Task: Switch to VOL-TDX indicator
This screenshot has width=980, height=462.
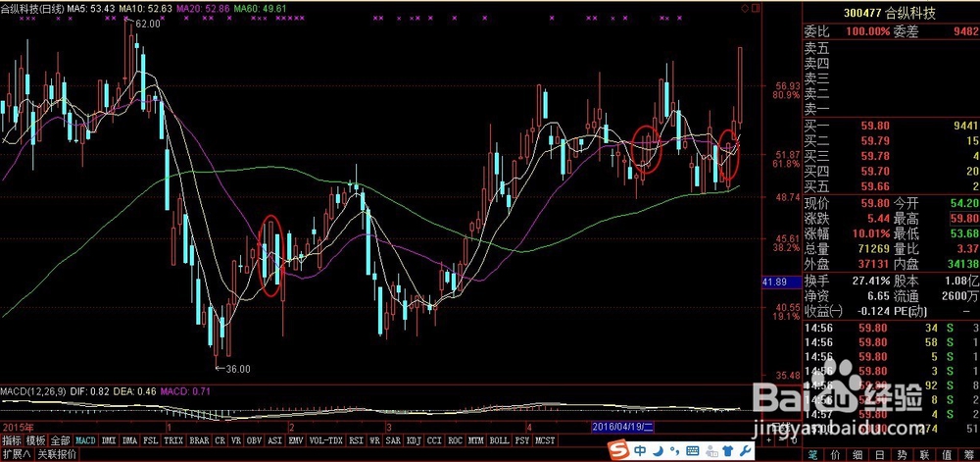Action: [x=326, y=440]
